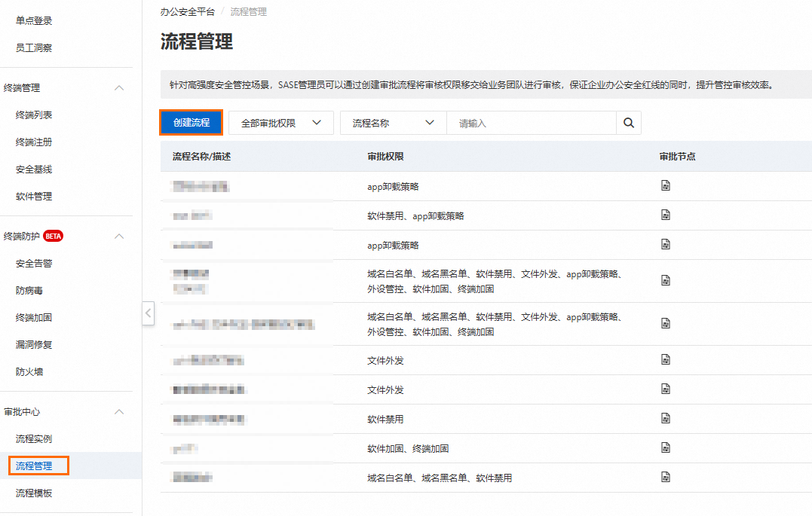This screenshot has width=812, height=516.
Task: Open 安全基线 in sidebar
Action: 34,169
